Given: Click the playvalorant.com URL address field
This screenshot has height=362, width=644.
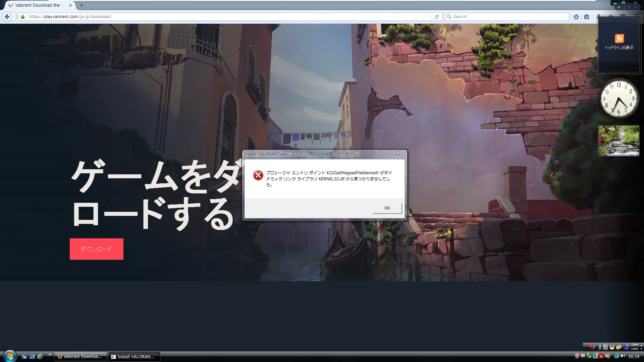Looking at the screenshot, I should [229, 16].
